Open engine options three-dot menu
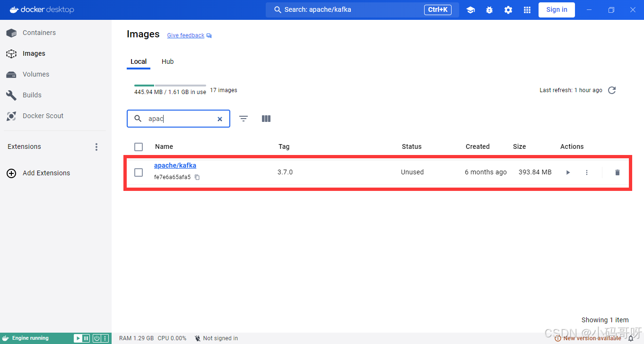Screen dimensions: 644x344 point(105,338)
